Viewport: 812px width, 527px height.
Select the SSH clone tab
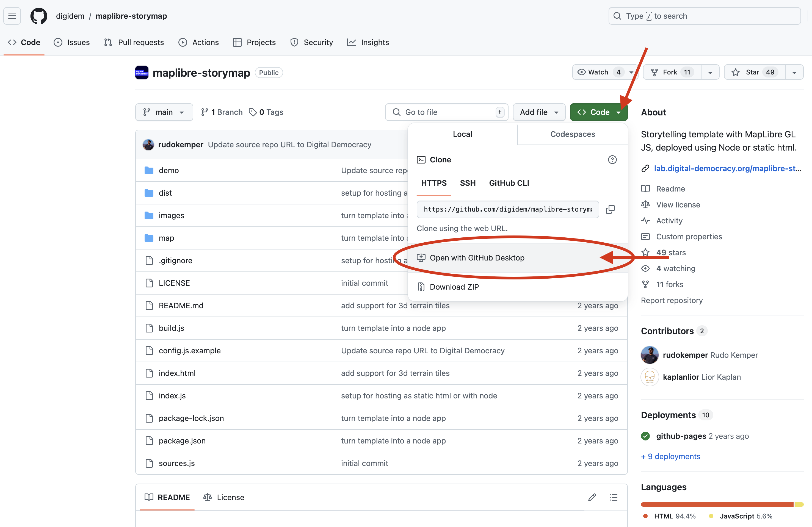pyautogui.click(x=468, y=183)
